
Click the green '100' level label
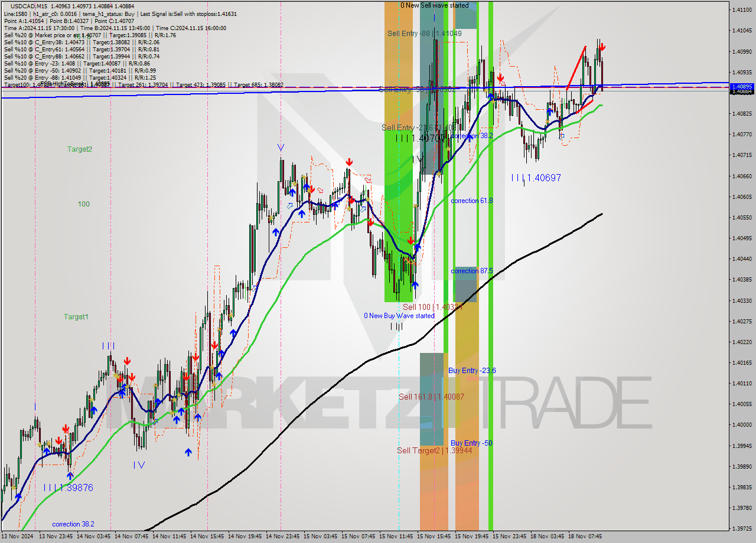tap(83, 204)
